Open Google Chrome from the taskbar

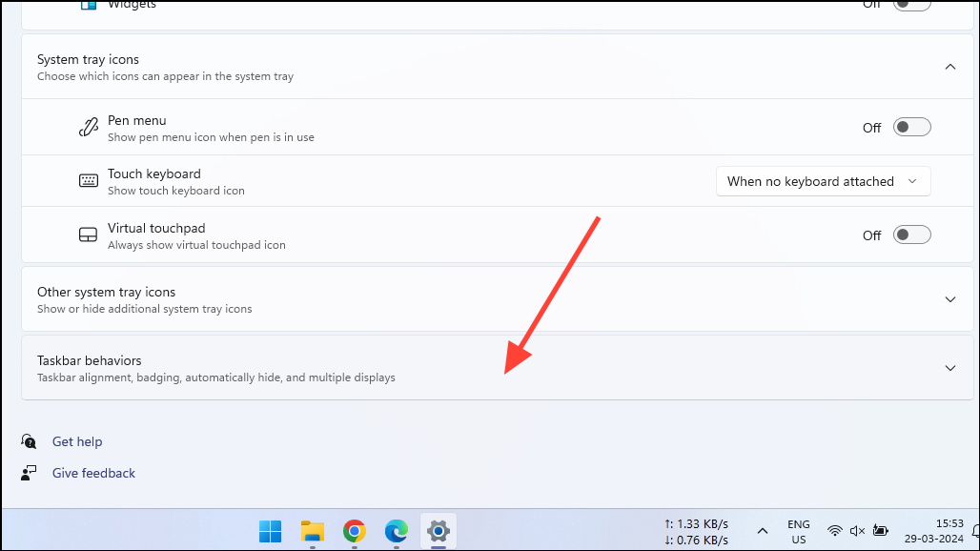coord(354,531)
